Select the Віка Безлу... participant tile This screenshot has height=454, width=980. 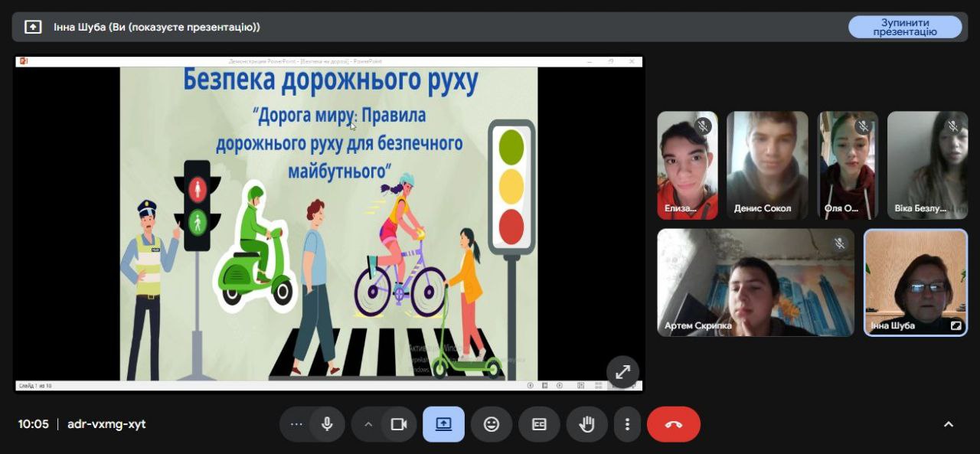click(927, 165)
